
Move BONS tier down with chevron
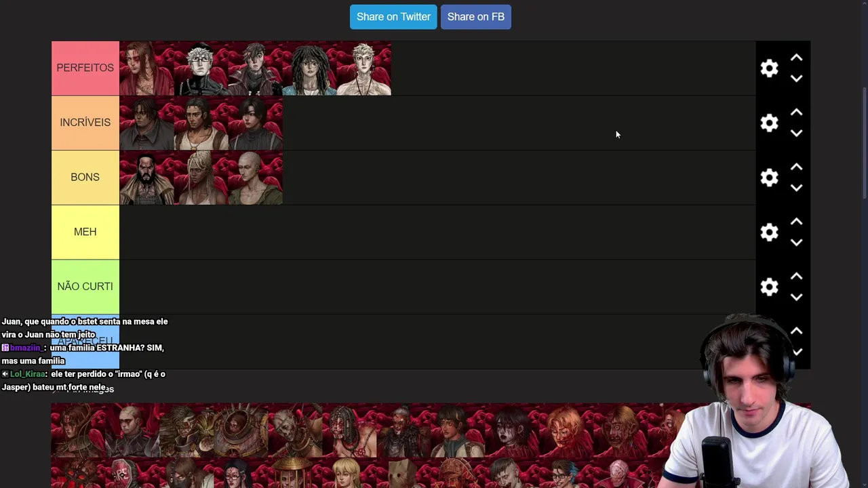796,188
